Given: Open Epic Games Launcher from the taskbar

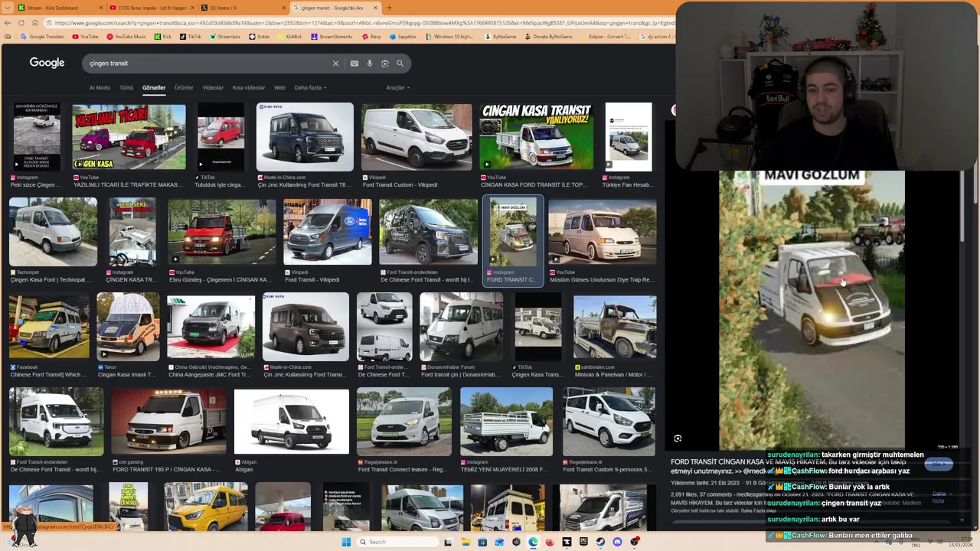Looking at the screenshot, I should 583,542.
